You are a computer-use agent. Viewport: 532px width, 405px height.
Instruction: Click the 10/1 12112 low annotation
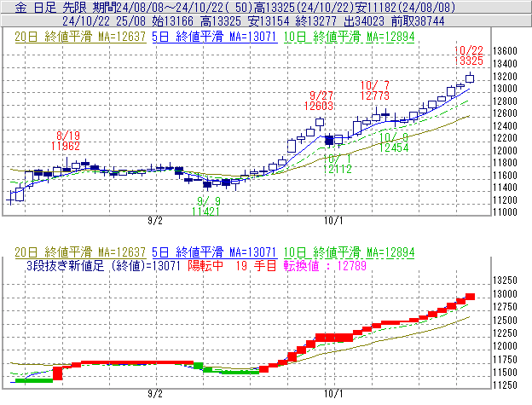(x=338, y=164)
